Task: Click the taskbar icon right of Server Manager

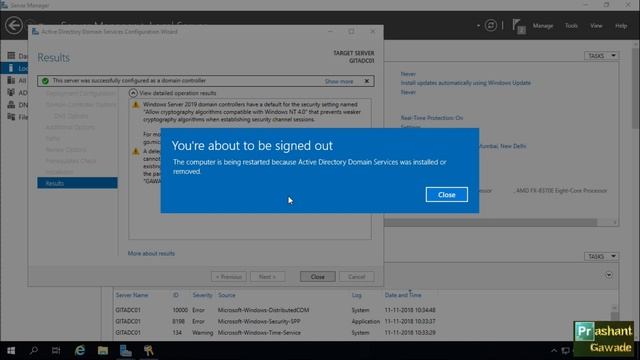Action: pyautogui.click(x=149, y=351)
